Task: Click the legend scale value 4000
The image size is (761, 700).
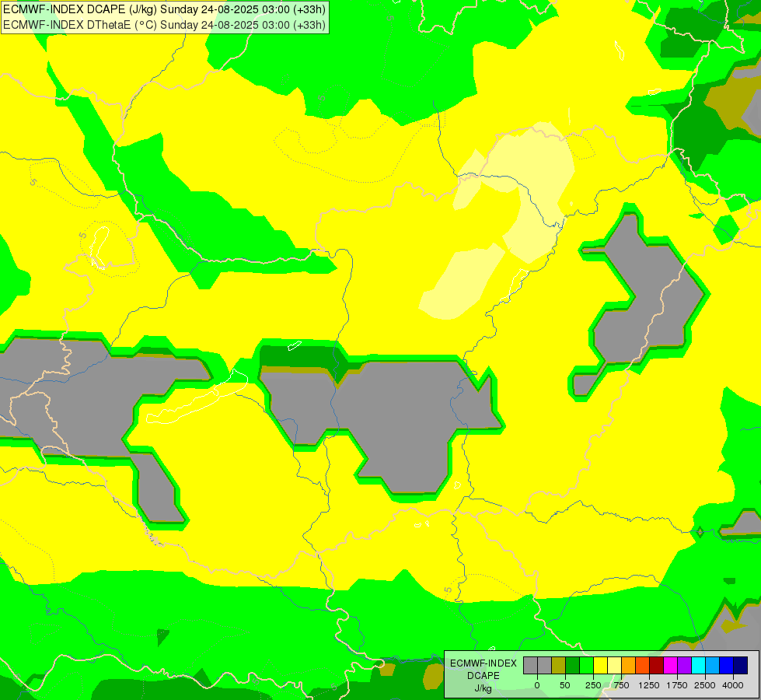Action: pos(733,685)
